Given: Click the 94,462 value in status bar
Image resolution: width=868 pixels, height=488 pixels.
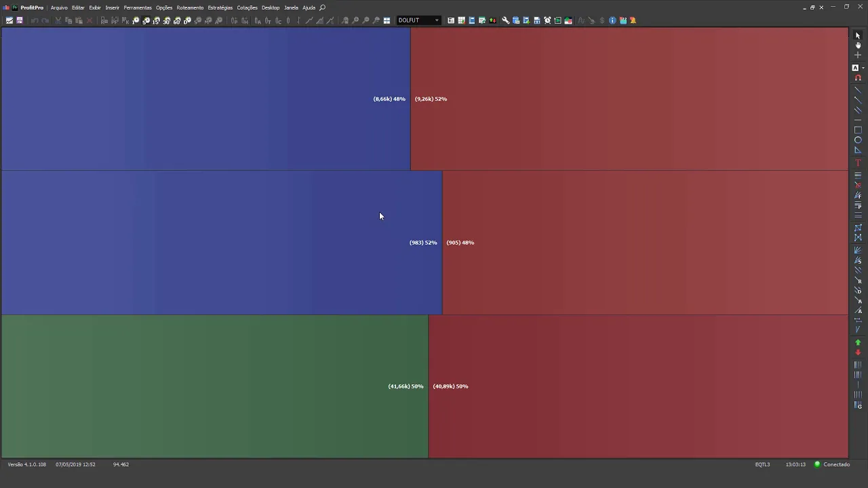Looking at the screenshot, I should (121, 464).
